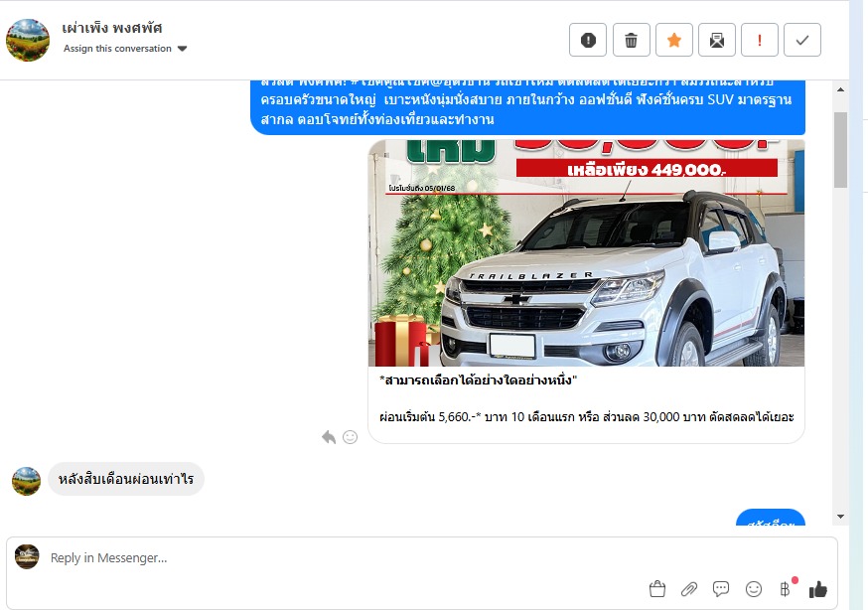The image size is (868, 610).
Task: Mark conversation unread with envelope icon
Action: [x=717, y=40]
